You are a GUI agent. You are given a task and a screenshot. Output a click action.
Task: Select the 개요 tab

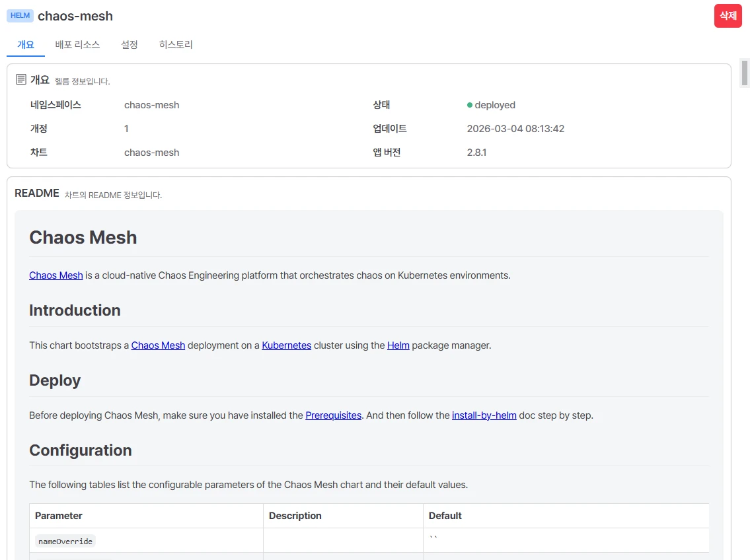coord(26,45)
